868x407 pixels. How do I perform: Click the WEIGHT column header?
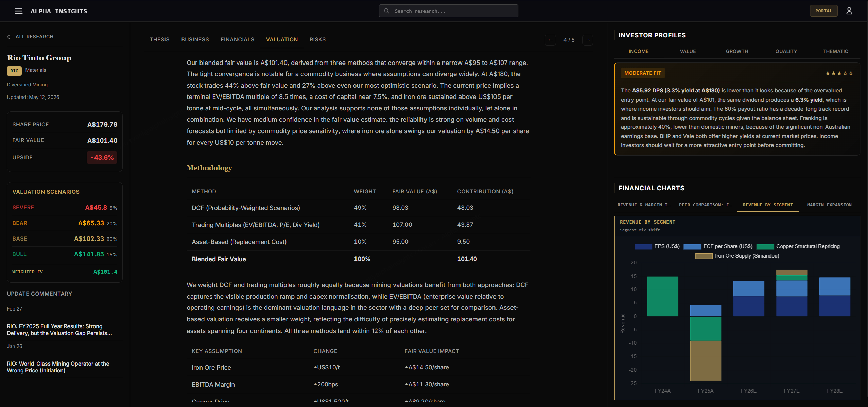(x=365, y=192)
